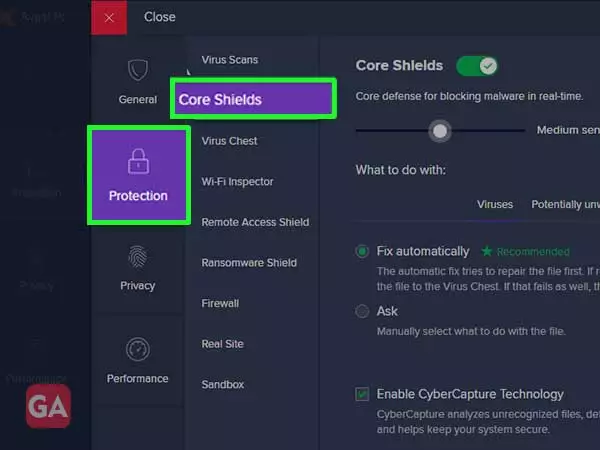Select the Core Shields menu item

tap(253, 99)
